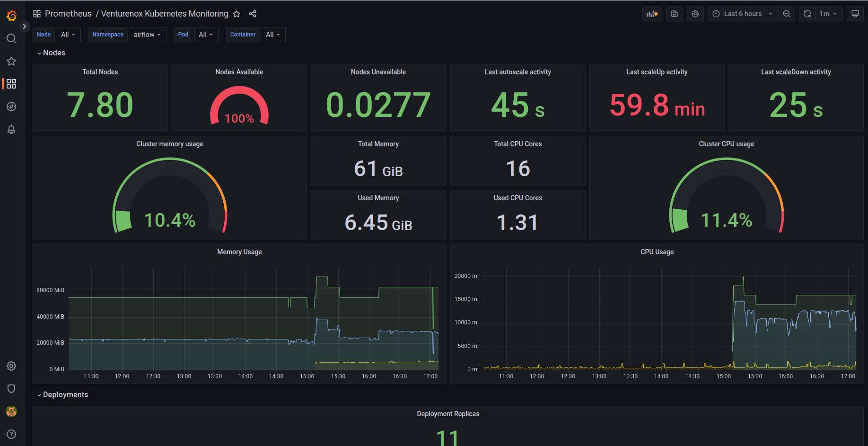
Task: Open Memory Usage graph panel menu
Action: pyautogui.click(x=239, y=252)
